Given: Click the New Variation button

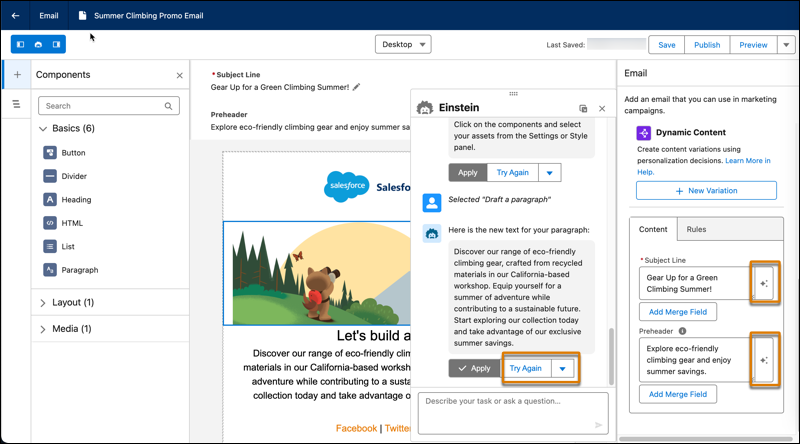Looking at the screenshot, I should 706,190.
